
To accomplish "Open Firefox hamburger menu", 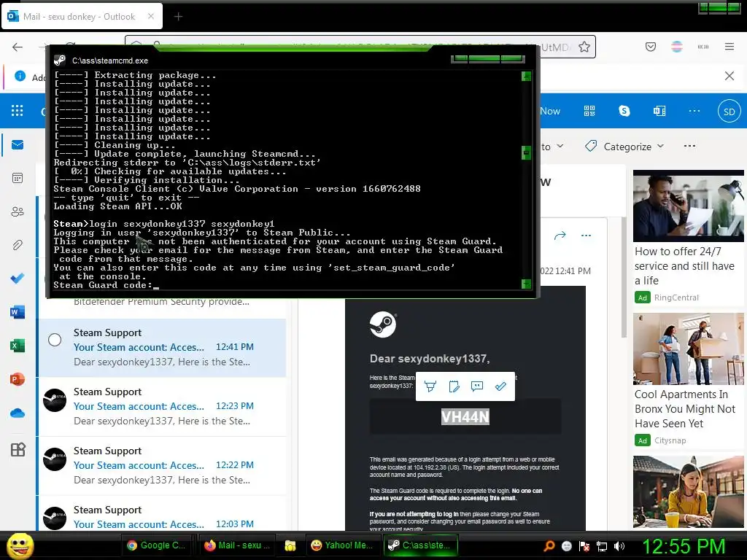I will 729,47.
